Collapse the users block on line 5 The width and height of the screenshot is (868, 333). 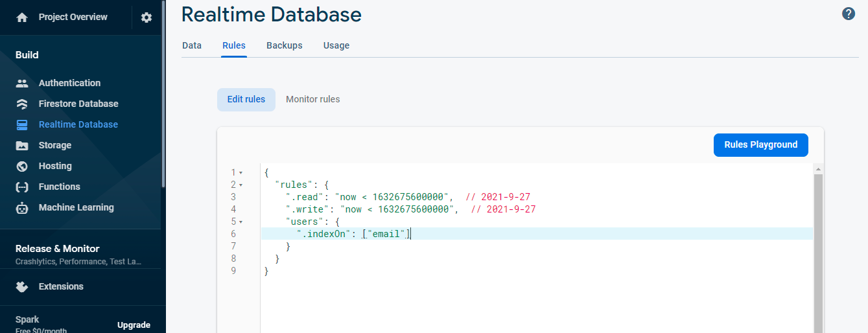click(241, 222)
